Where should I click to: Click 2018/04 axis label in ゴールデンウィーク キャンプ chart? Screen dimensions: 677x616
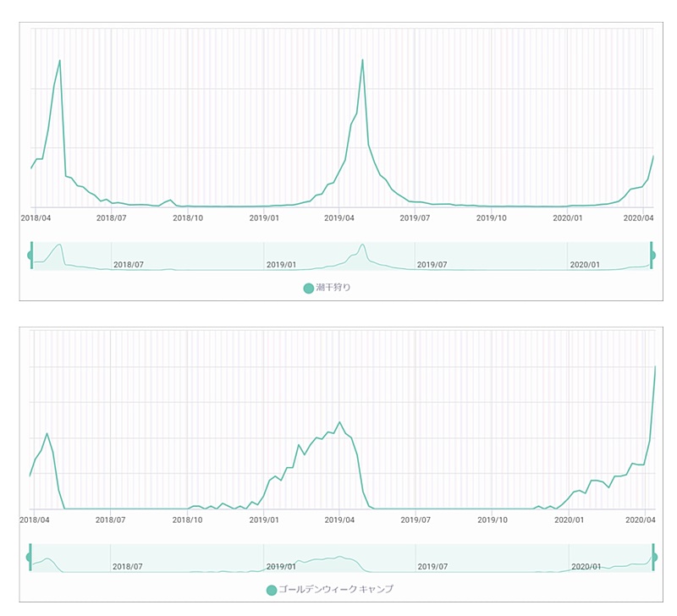(35, 520)
